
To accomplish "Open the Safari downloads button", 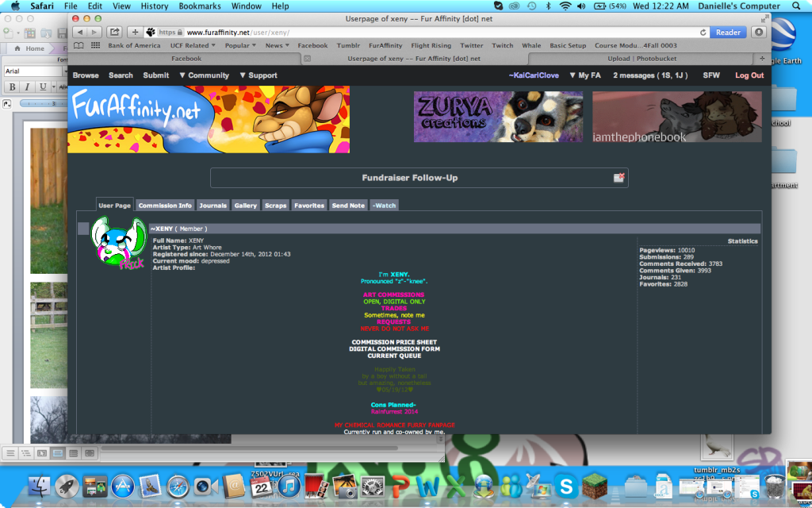I will pos(759,33).
